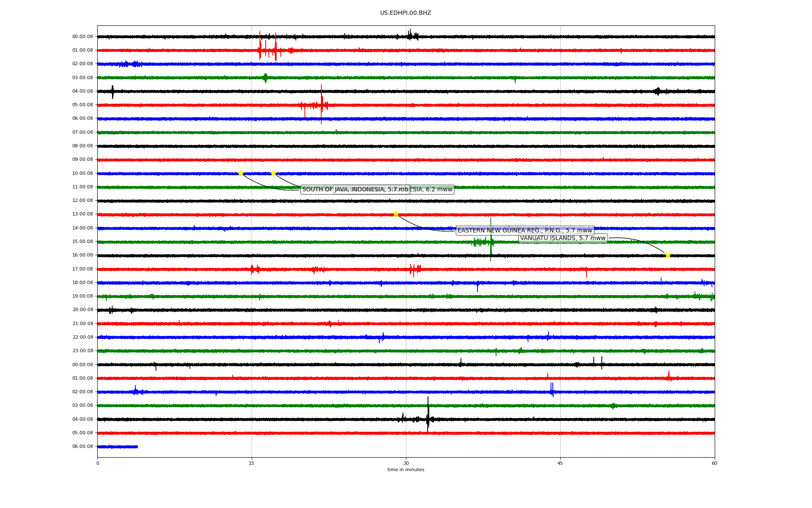Viewport: 812px width, 508px height.
Task: Select the 16:00:08 row label
Action: pyautogui.click(x=82, y=255)
